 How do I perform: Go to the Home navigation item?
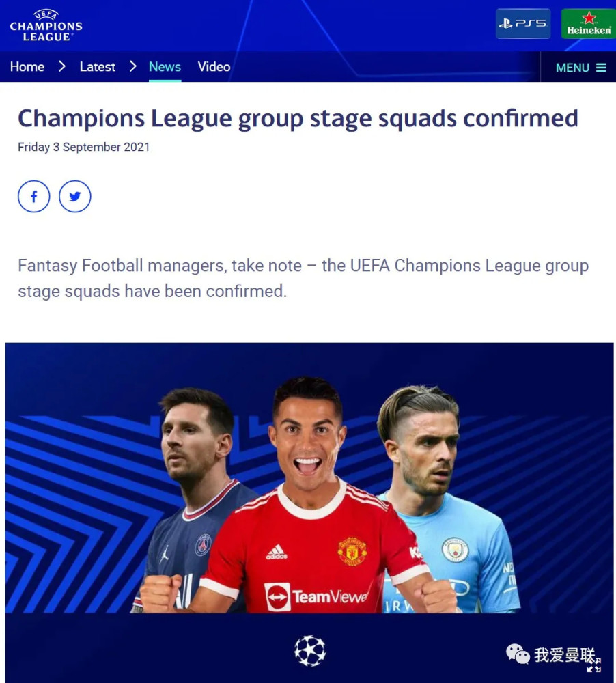coord(27,67)
